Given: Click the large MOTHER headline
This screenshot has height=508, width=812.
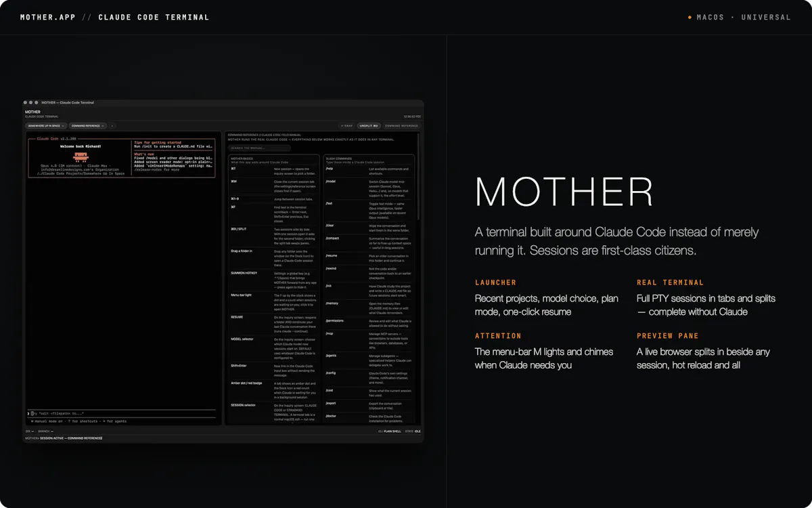Looking at the screenshot, I should coord(564,192).
